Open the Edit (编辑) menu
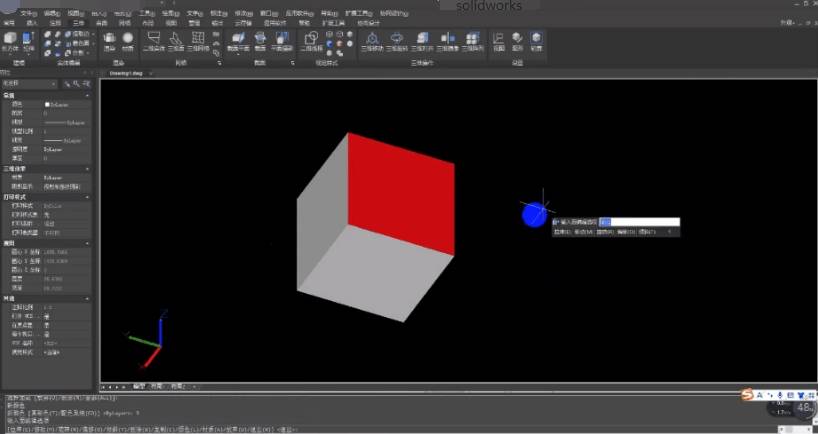 (x=52, y=14)
